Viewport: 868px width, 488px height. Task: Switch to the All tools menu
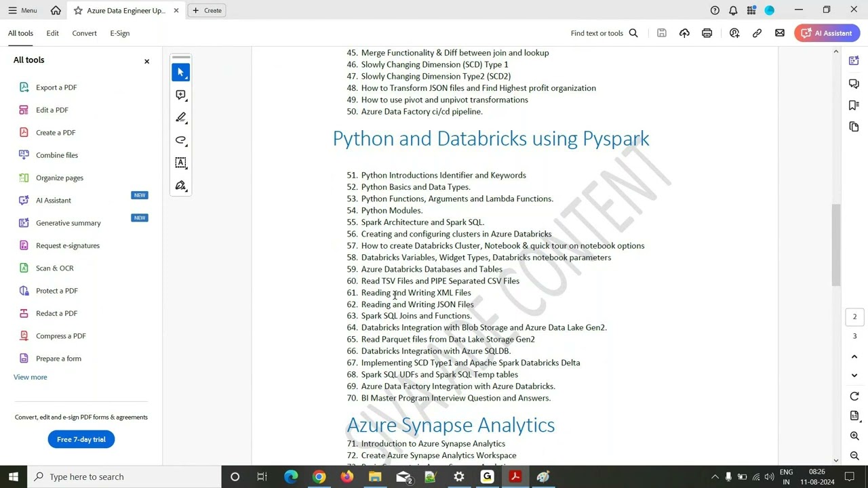20,33
